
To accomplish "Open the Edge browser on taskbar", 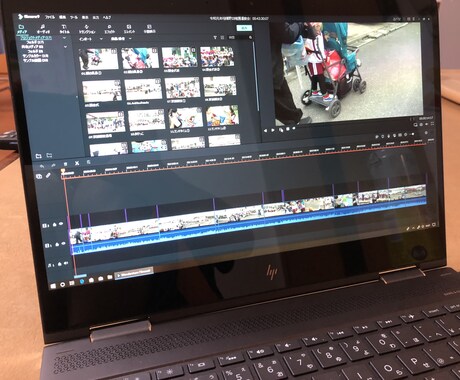I will point(82,282).
